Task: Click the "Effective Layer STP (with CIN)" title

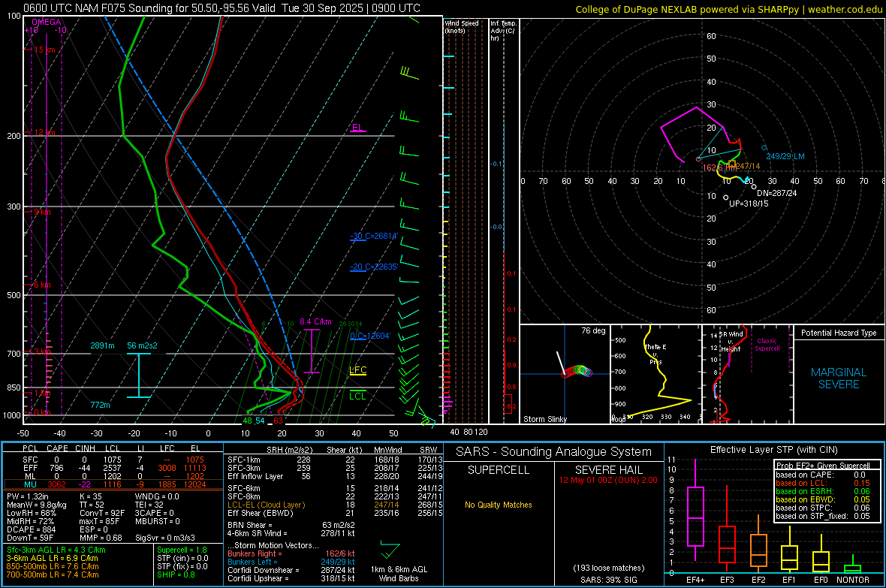Action: [774, 450]
